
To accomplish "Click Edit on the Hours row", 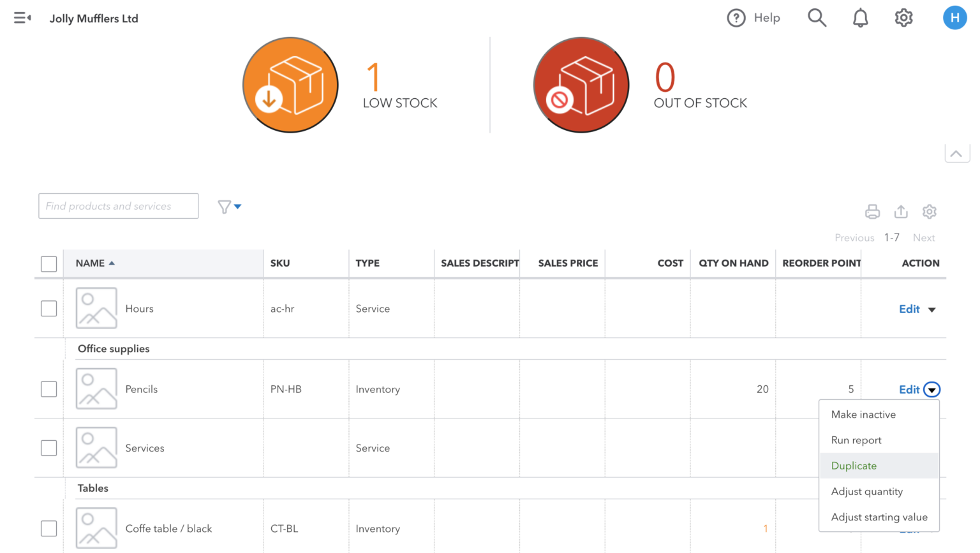I will point(909,309).
